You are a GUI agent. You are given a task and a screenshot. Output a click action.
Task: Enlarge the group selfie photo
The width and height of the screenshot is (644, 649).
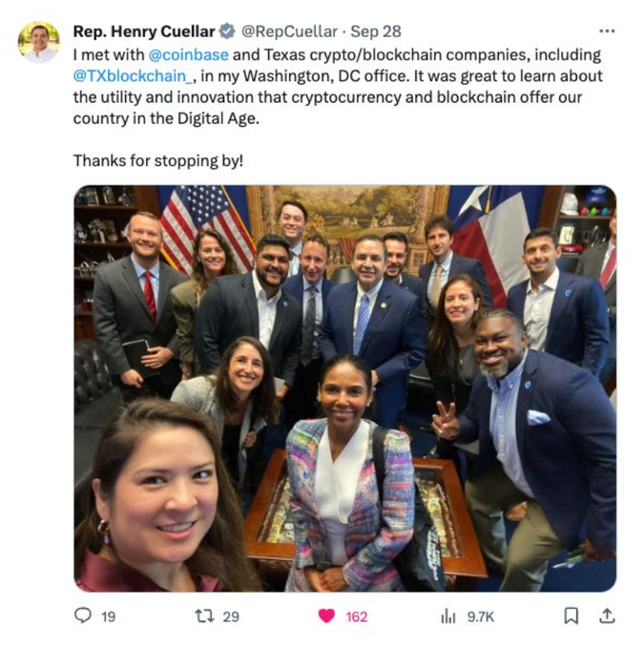pyautogui.click(x=344, y=388)
